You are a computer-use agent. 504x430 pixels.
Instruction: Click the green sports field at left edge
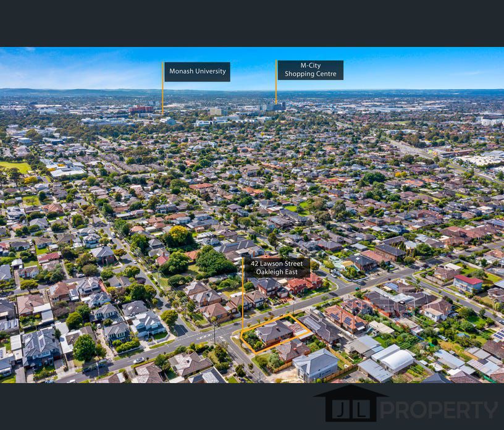coord(14,167)
